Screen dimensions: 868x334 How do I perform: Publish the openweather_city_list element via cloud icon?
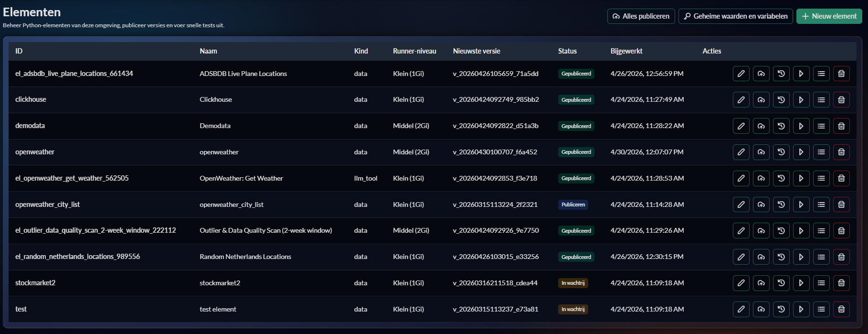tap(761, 205)
